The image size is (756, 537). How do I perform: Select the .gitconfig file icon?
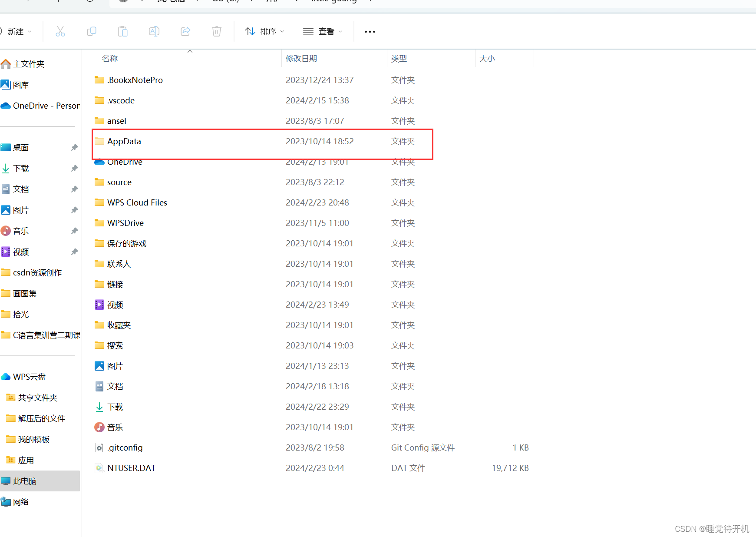[99, 447]
